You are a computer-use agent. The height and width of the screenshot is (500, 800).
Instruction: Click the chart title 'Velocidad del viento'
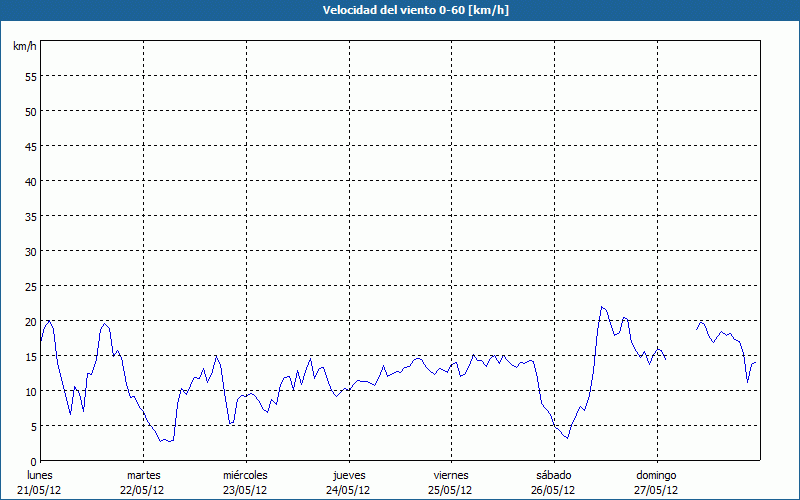click(399, 10)
